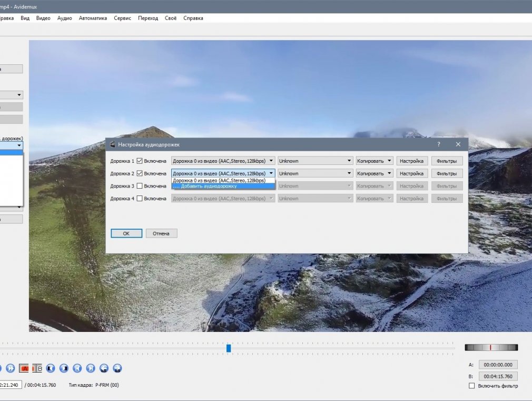This screenshot has width=532, height=401.
Task: Choose Добавить аудиодорожку from the list
Action: tap(223, 186)
